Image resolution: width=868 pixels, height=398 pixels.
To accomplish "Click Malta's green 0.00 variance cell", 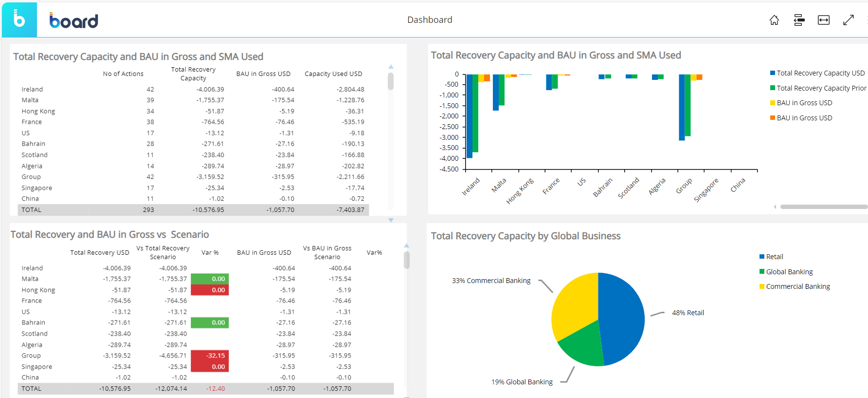I will coord(210,279).
